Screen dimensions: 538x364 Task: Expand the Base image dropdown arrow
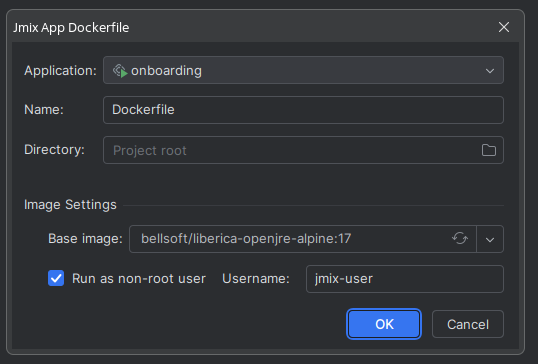pos(490,239)
